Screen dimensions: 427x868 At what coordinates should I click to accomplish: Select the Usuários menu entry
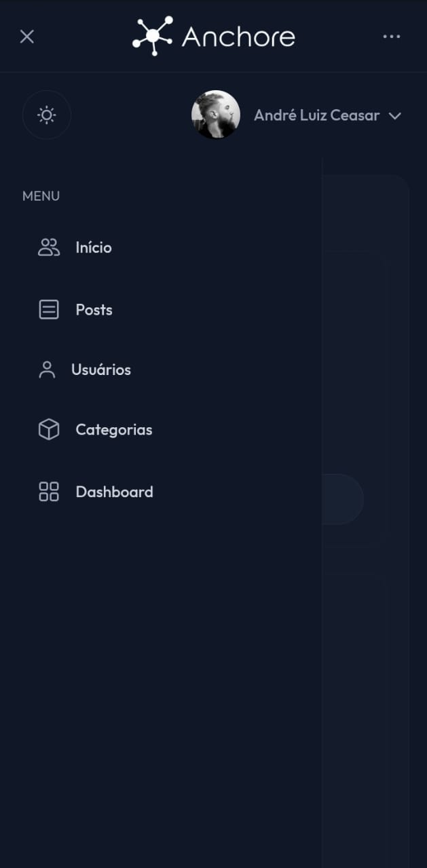tap(101, 370)
